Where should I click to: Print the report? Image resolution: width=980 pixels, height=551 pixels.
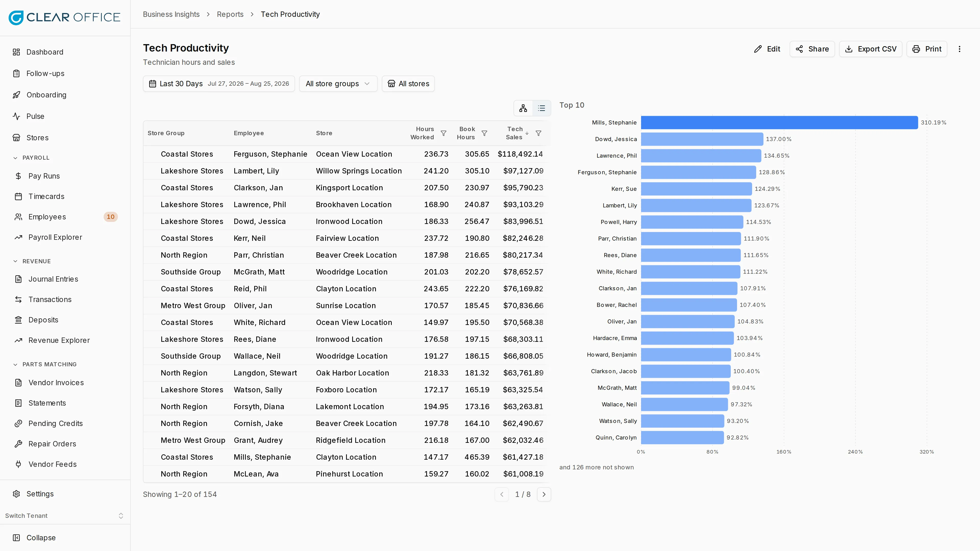click(x=927, y=49)
